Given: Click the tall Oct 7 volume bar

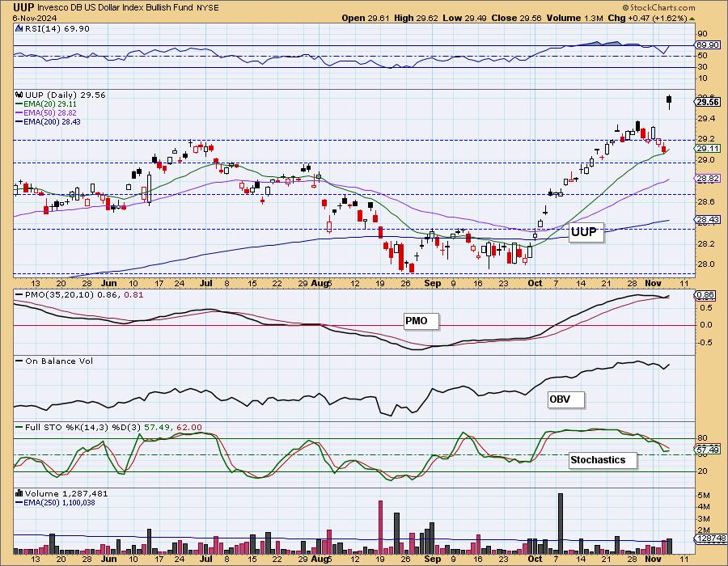Looking at the screenshot, I should pos(561,524).
